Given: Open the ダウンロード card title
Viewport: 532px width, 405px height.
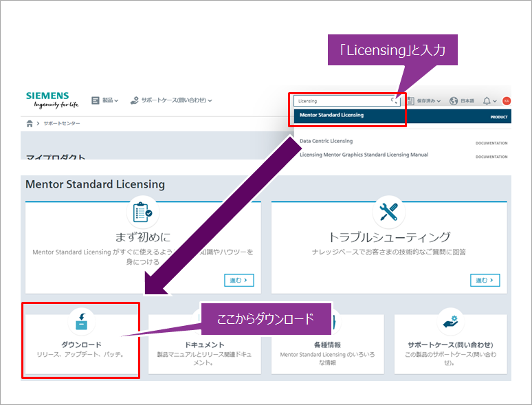Looking at the screenshot, I should click(x=81, y=344).
